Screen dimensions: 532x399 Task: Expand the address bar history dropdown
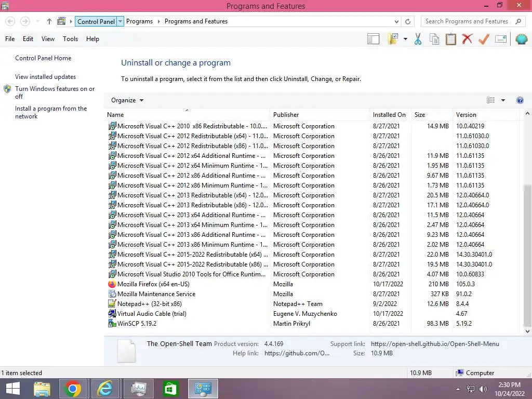pyautogui.click(x=396, y=21)
